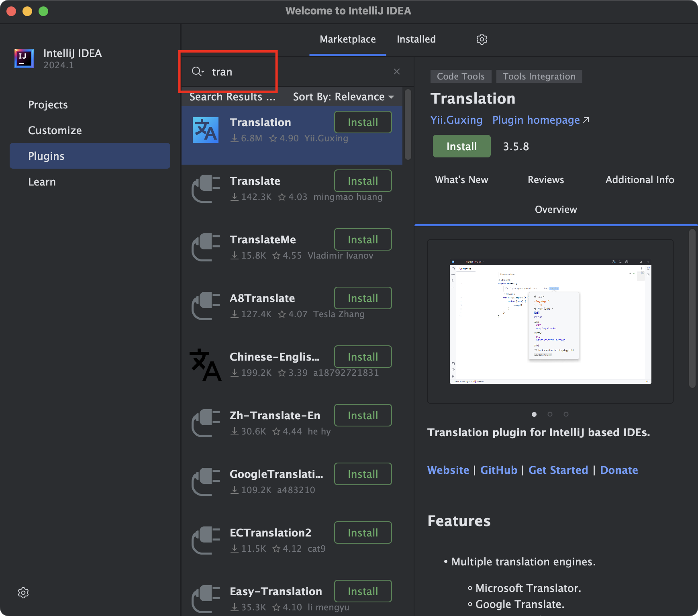Open the search options magnifier icon

point(198,71)
